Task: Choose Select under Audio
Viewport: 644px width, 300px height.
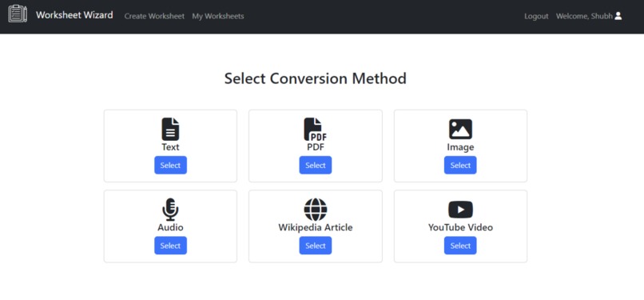Action: pyautogui.click(x=170, y=246)
